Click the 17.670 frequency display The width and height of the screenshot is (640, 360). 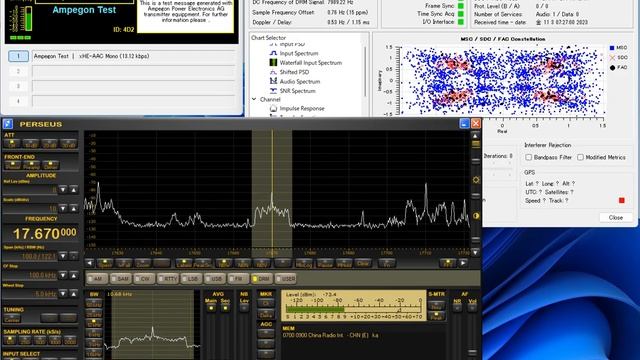coord(41,233)
